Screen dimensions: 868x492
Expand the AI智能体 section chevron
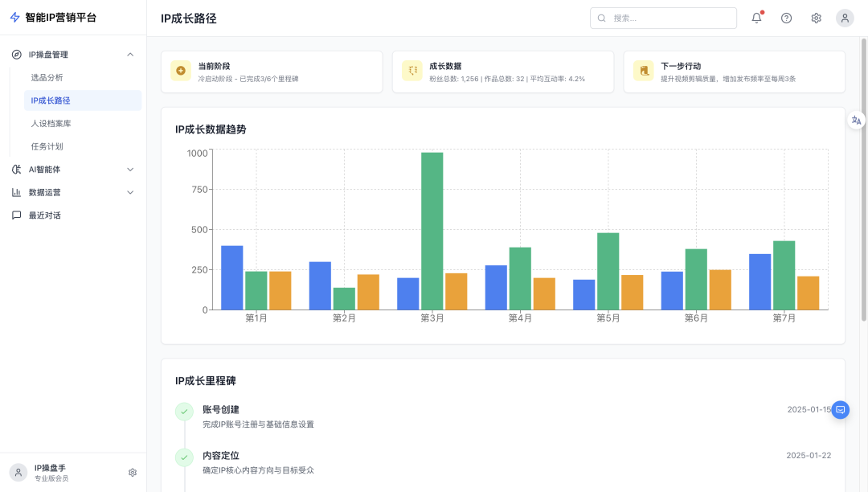[x=130, y=170]
